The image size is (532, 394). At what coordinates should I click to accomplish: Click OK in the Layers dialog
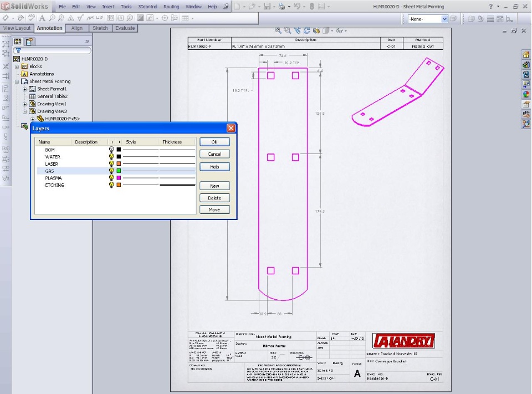[x=214, y=142]
